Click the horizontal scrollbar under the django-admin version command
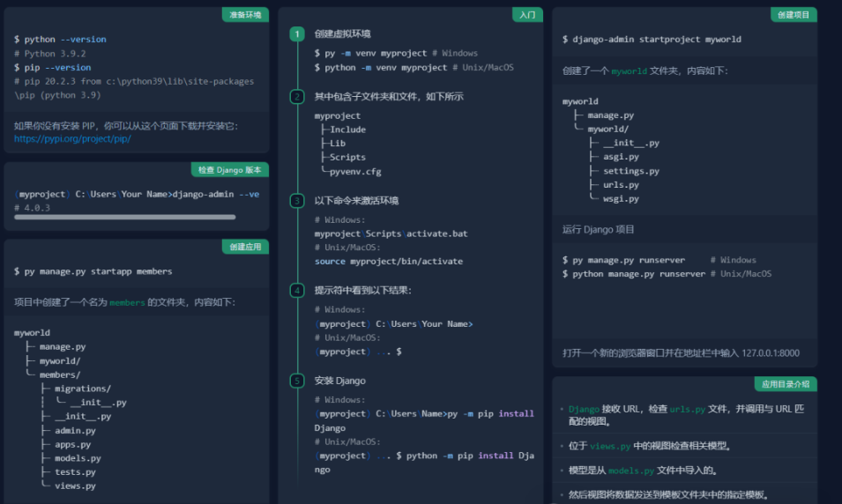Image resolution: width=842 pixels, height=504 pixels. [124, 218]
